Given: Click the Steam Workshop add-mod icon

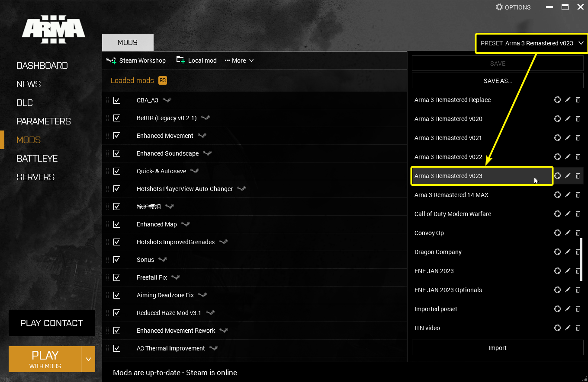Looking at the screenshot, I should tap(111, 60).
